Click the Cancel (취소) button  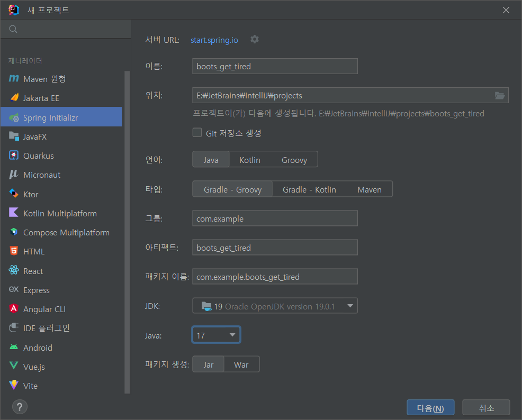486,407
